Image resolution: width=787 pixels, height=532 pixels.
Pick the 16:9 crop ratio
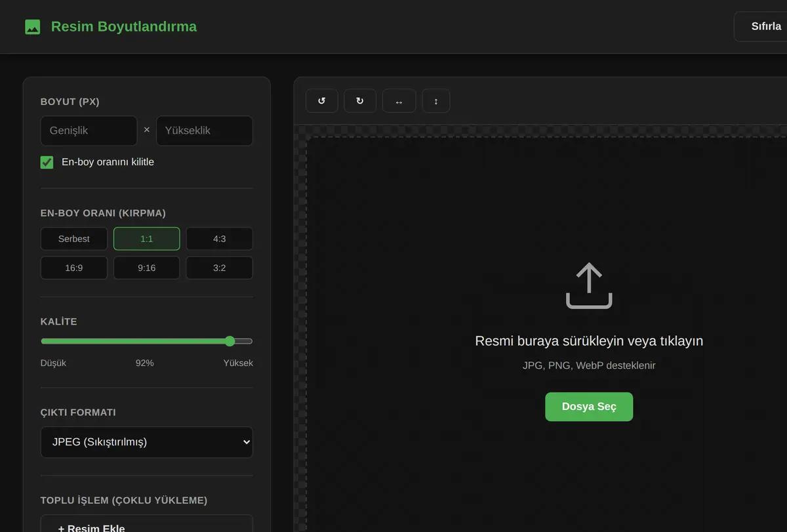click(x=74, y=268)
